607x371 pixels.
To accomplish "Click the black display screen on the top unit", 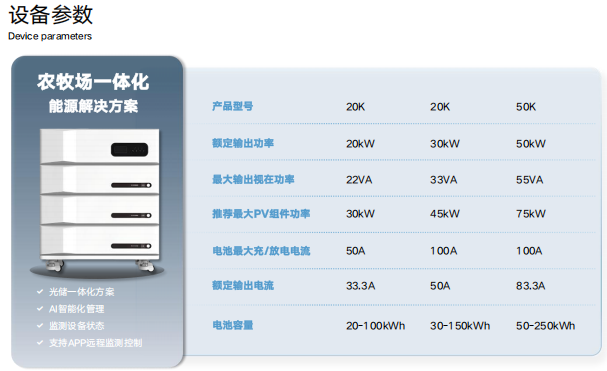I will point(129,149).
